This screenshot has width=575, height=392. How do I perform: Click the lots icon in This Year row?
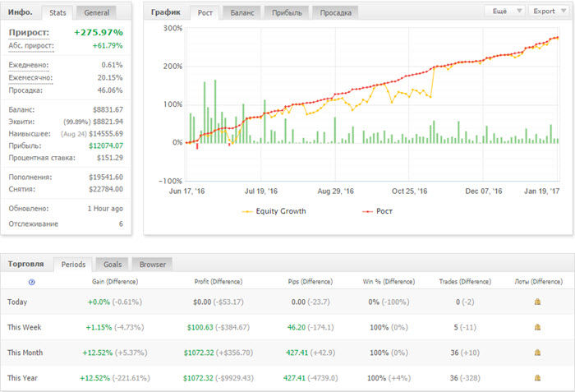[x=537, y=378]
